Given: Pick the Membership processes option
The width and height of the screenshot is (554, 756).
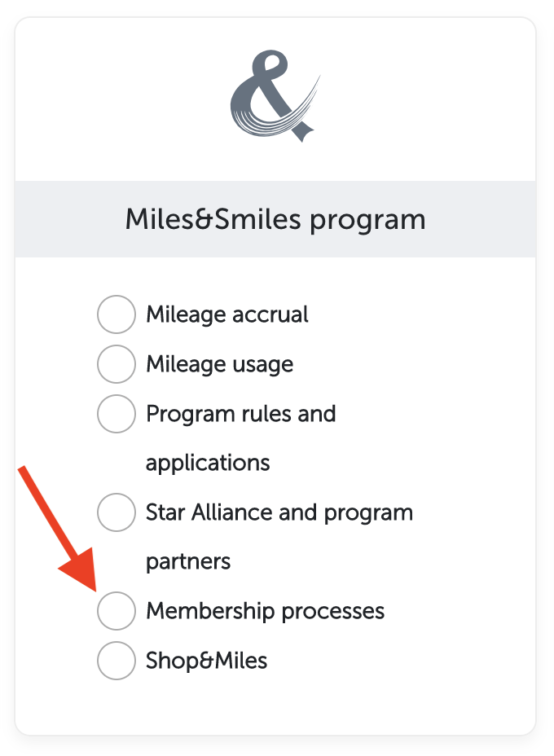Looking at the screenshot, I should pos(117,611).
